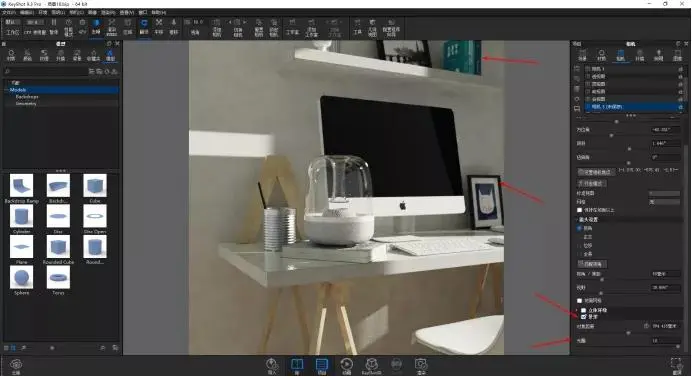Collapse the Lens Settings section

[x=577, y=219]
